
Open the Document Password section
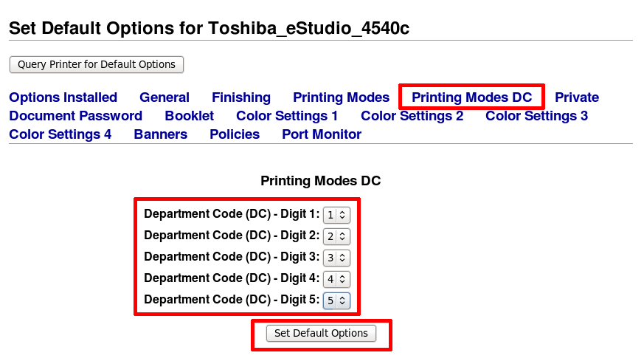(x=75, y=116)
